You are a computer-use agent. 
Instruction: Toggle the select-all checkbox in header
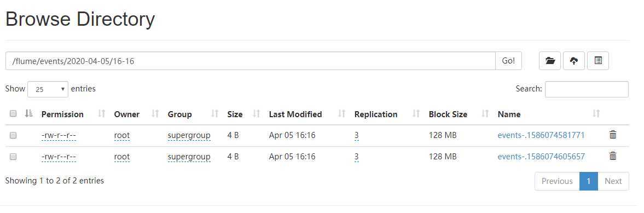(x=13, y=113)
